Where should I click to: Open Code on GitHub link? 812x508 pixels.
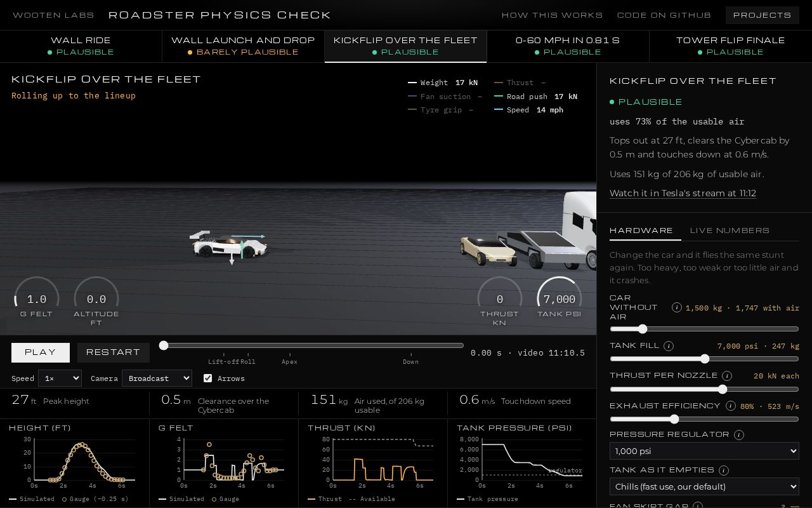(664, 15)
